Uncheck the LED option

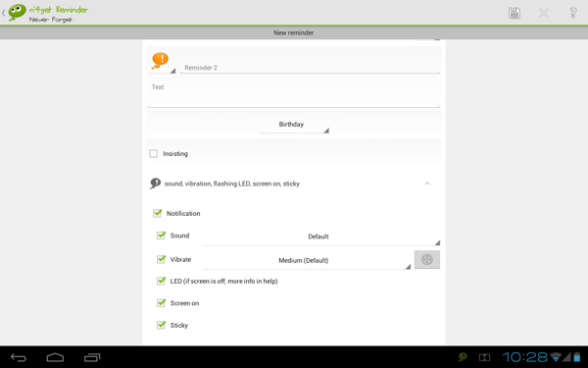point(161,281)
